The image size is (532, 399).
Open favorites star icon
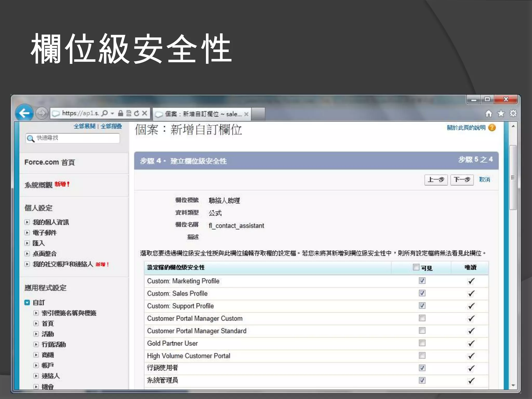[x=501, y=114]
